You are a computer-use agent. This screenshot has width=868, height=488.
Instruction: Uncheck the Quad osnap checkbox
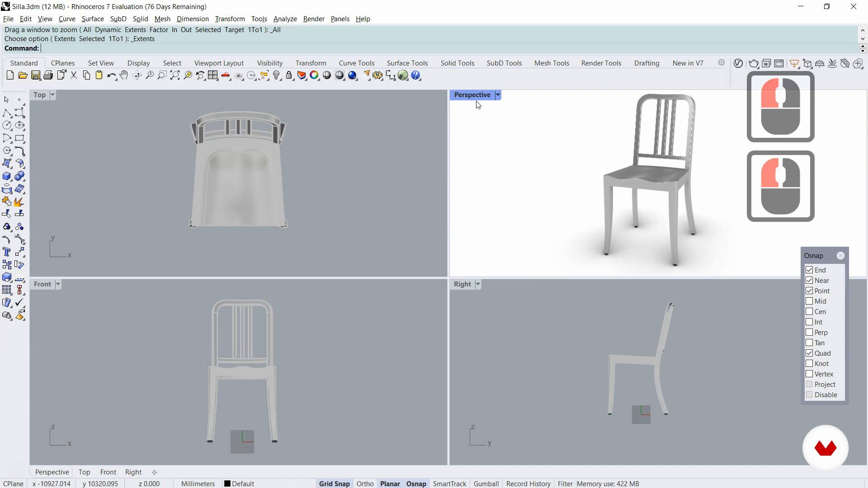coord(809,353)
